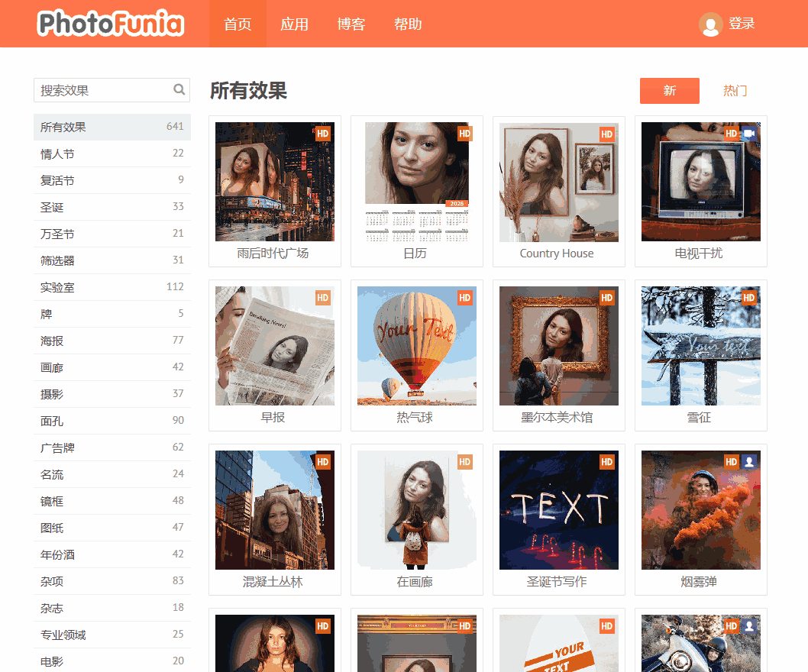Select 筛选器 category

pos(112,260)
